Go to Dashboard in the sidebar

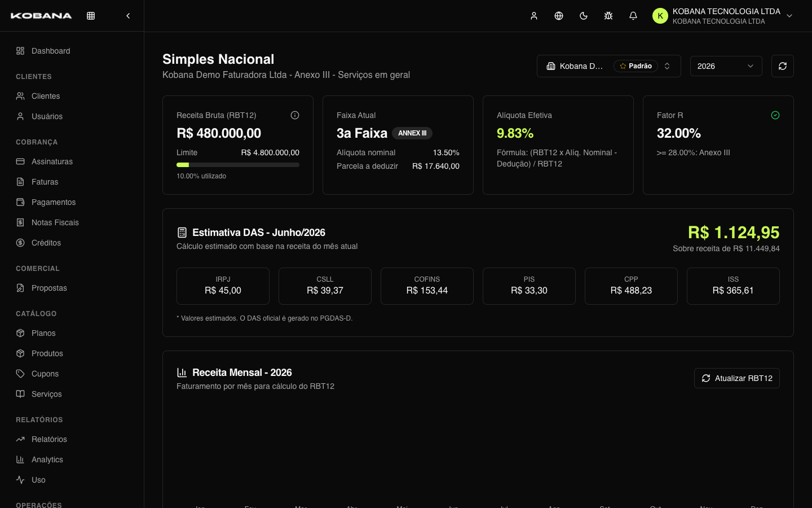pos(72,51)
